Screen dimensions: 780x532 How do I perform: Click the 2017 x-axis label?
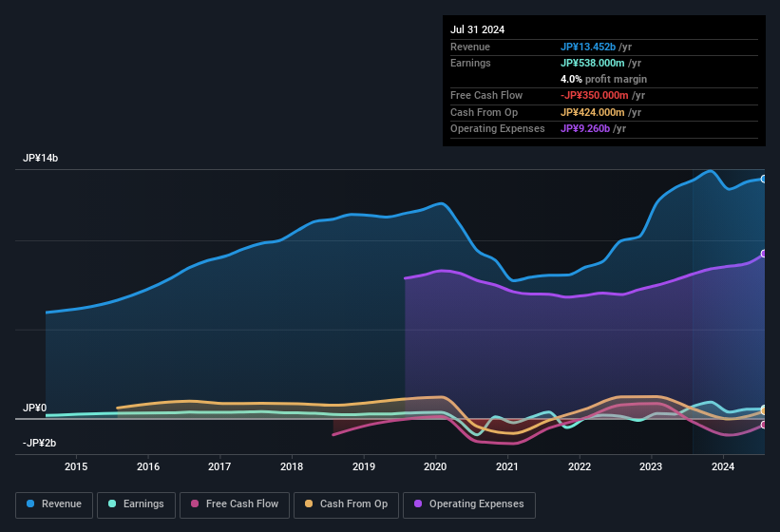pyautogui.click(x=219, y=466)
